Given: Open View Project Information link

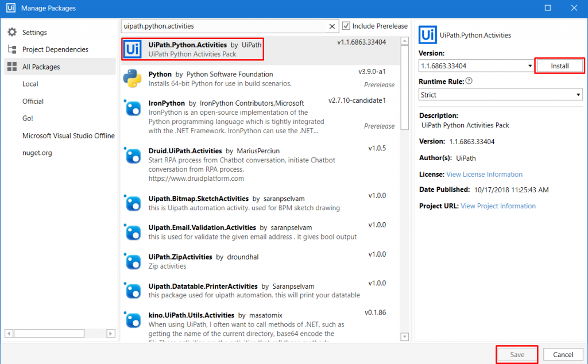Looking at the screenshot, I should pos(498,206).
